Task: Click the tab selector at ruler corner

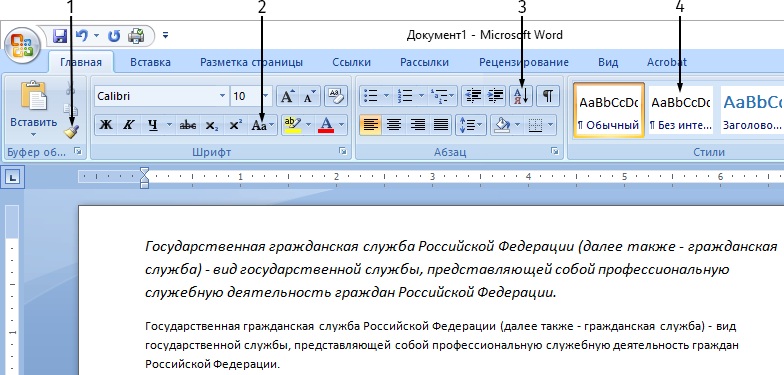Action: click(12, 177)
